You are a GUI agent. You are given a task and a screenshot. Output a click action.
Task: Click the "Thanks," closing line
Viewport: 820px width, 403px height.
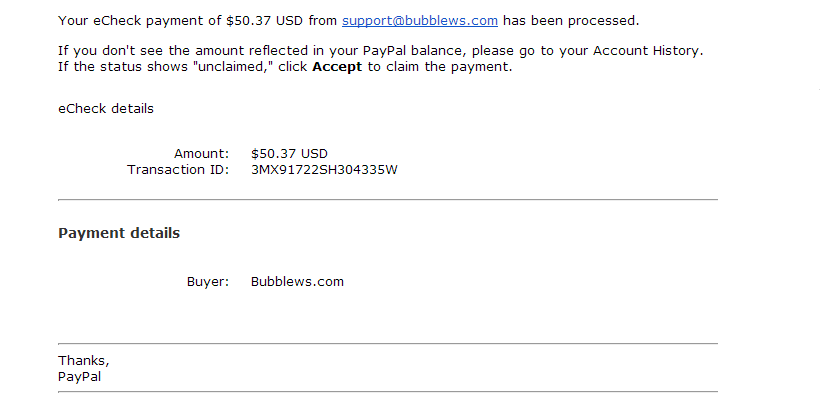[84, 361]
